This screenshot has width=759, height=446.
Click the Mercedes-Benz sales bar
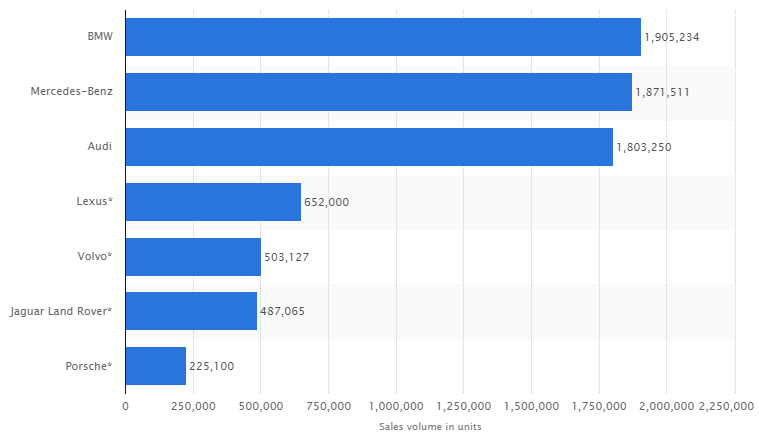(379, 92)
